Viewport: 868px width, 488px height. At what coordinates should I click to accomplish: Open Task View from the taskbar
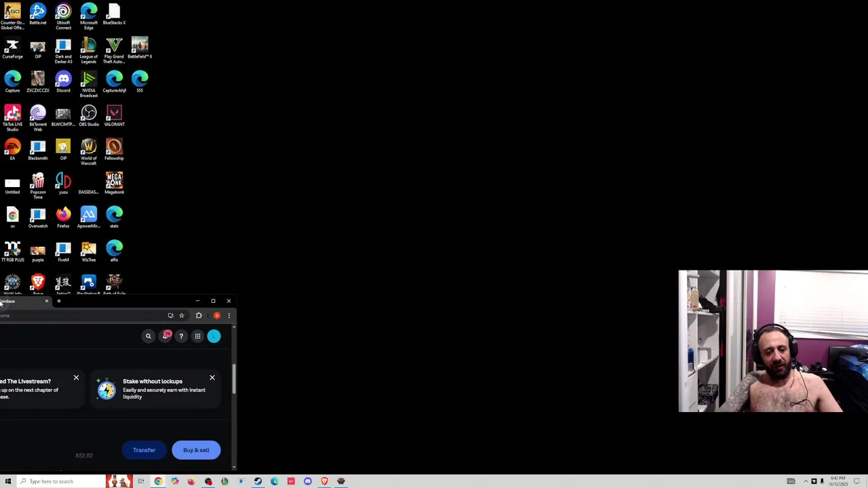(141, 481)
